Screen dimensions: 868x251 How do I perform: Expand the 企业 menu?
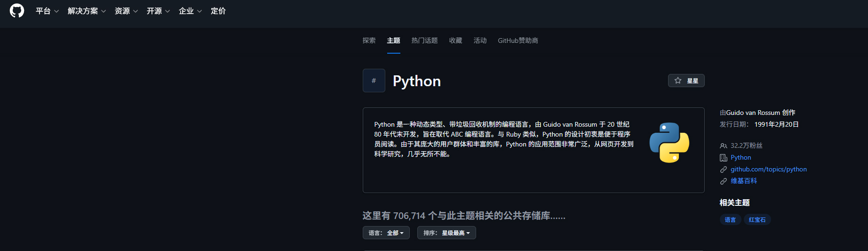pos(191,11)
